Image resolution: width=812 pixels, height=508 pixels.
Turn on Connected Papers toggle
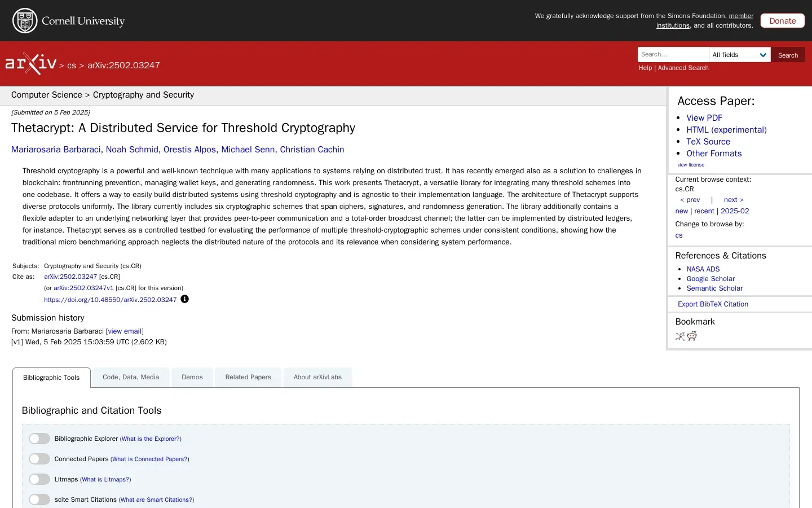[x=39, y=459]
